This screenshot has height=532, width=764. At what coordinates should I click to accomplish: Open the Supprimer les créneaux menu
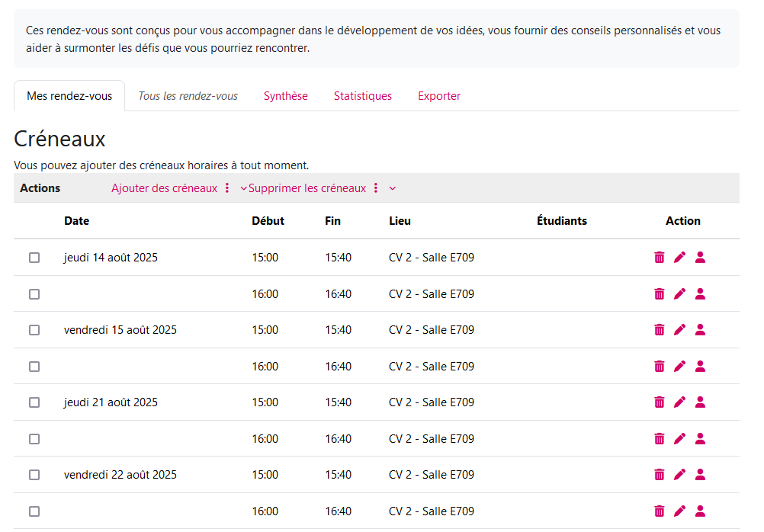point(307,188)
